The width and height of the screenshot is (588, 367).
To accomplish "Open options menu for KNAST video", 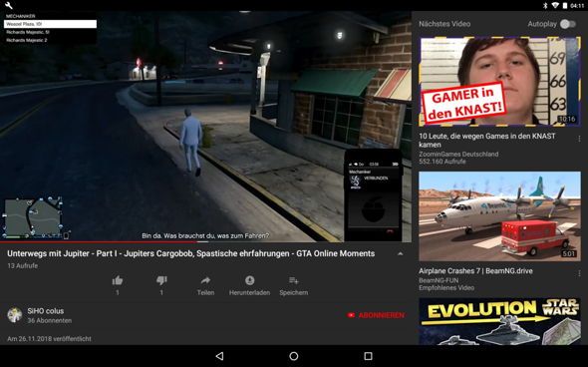I will (x=579, y=139).
